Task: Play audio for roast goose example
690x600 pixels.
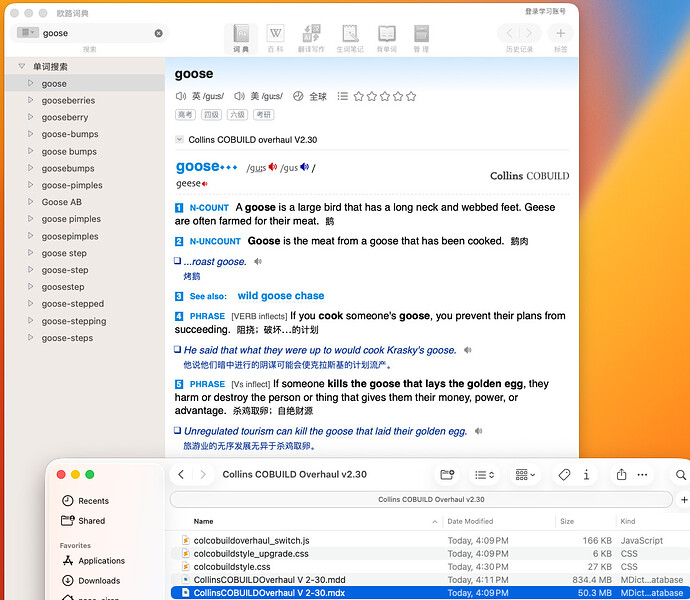Action: pyautogui.click(x=258, y=261)
